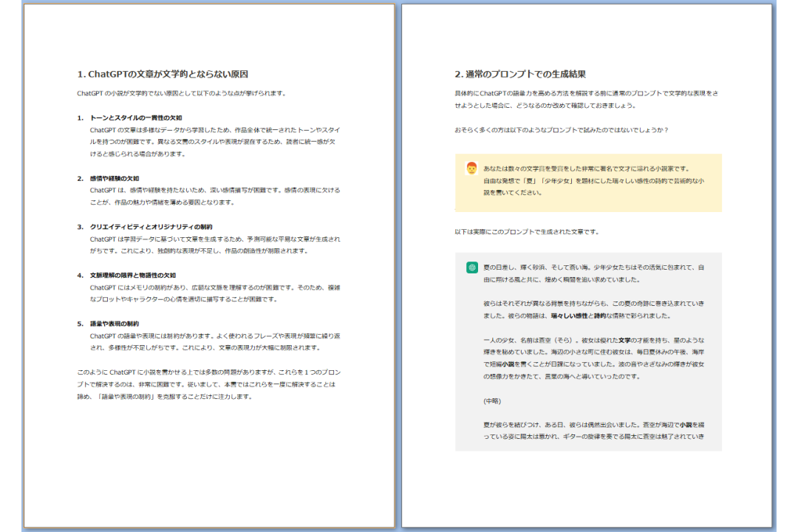Click list heading "クリエイティビティとオリジナリティの制約"

click(x=151, y=227)
